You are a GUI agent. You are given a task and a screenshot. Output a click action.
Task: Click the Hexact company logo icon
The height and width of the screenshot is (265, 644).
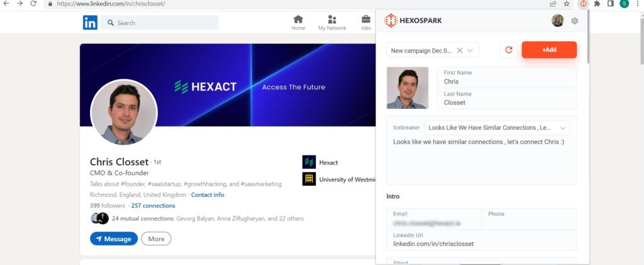point(309,162)
